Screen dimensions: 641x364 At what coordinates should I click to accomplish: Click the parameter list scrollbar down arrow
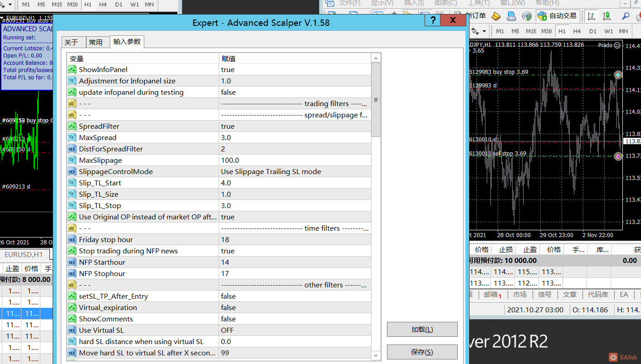[376, 355]
